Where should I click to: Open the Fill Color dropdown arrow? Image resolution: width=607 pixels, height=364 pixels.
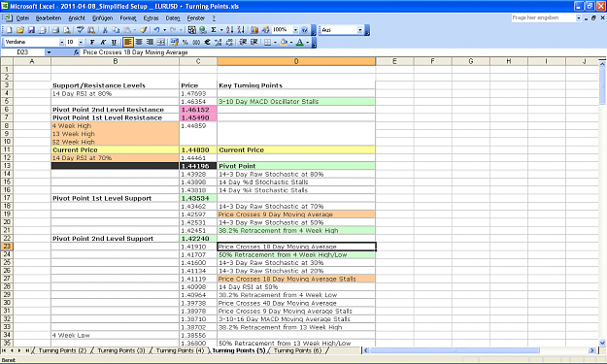point(291,42)
